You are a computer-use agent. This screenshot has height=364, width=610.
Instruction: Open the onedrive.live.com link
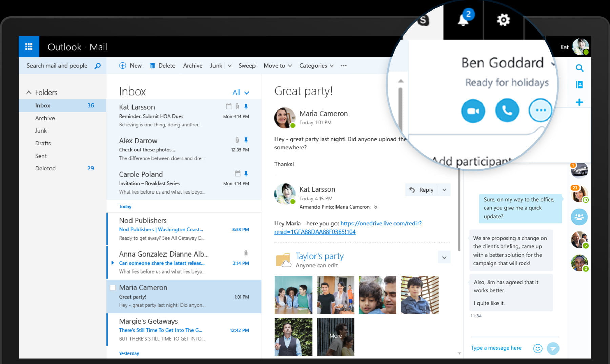click(348, 227)
